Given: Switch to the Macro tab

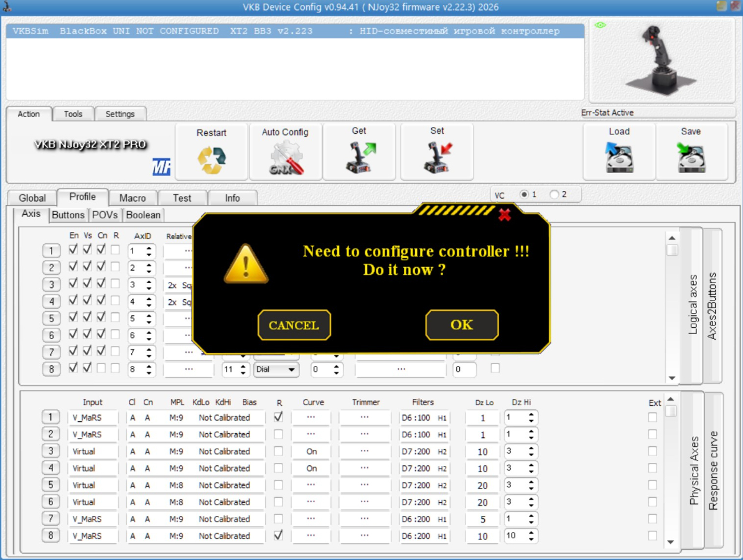Looking at the screenshot, I should (133, 198).
